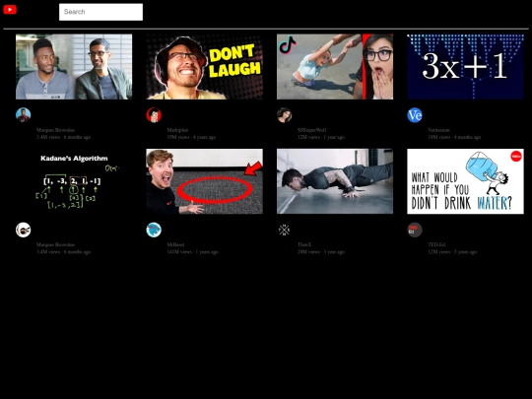Focus the Search input field
Screen dimensions: 532x399
click(100, 12)
